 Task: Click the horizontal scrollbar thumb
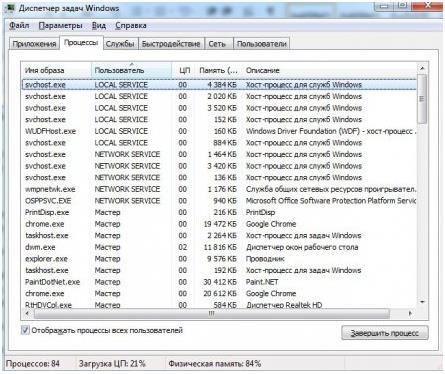[x=212, y=313]
